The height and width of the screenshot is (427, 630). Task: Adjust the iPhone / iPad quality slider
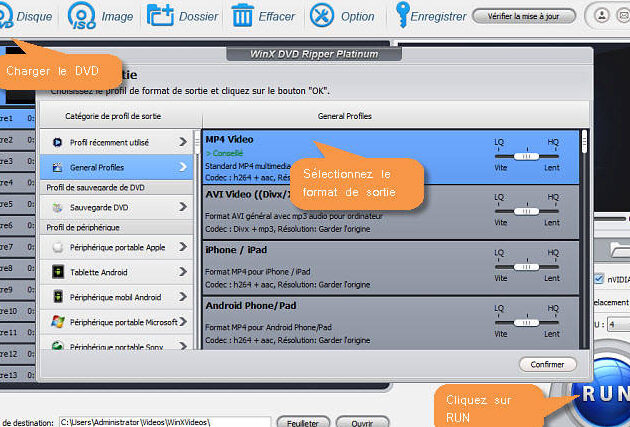(x=526, y=267)
